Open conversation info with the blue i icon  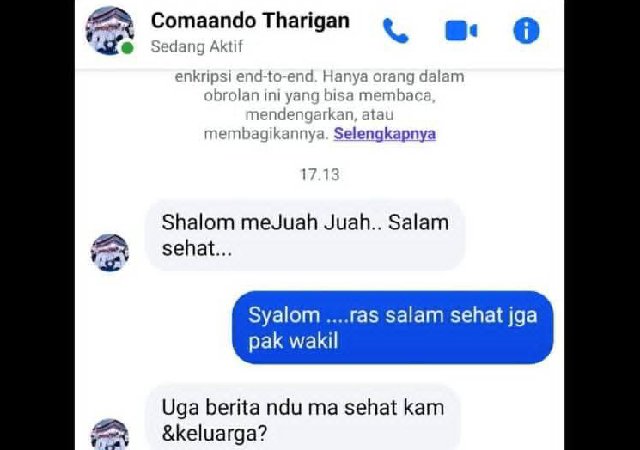tap(526, 31)
